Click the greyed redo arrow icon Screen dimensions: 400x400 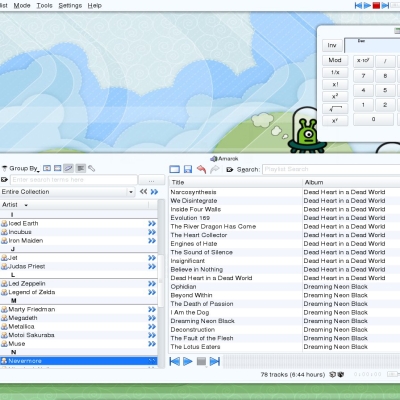pyautogui.click(x=215, y=169)
